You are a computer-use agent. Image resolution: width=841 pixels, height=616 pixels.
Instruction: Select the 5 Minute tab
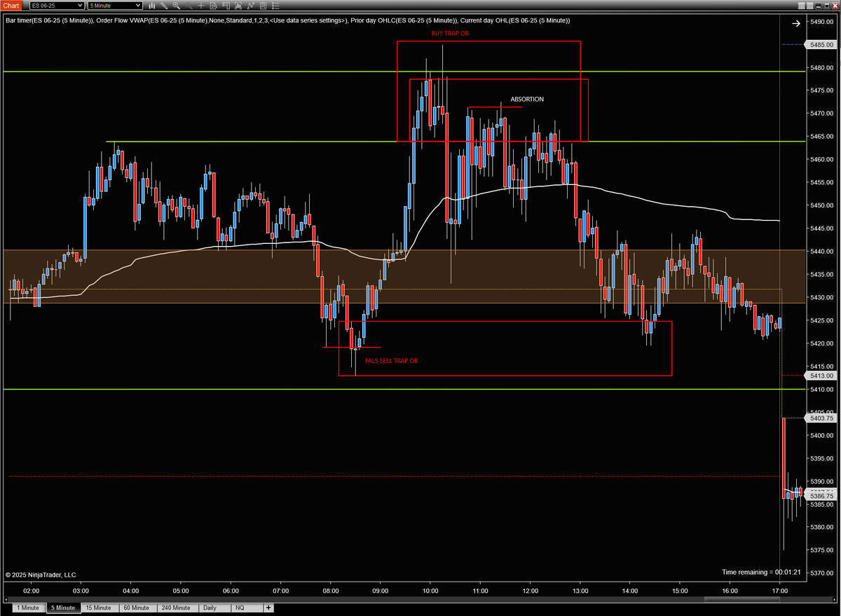tap(63, 608)
